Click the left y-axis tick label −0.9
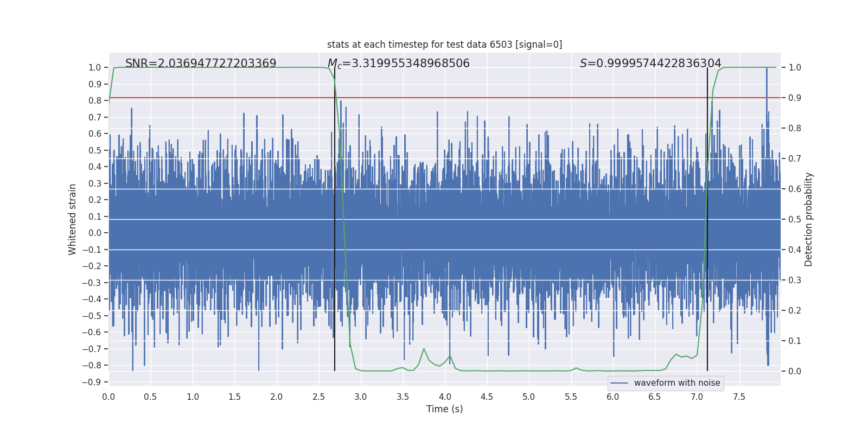The height and width of the screenshot is (434, 868). pyautogui.click(x=92, y=382)
